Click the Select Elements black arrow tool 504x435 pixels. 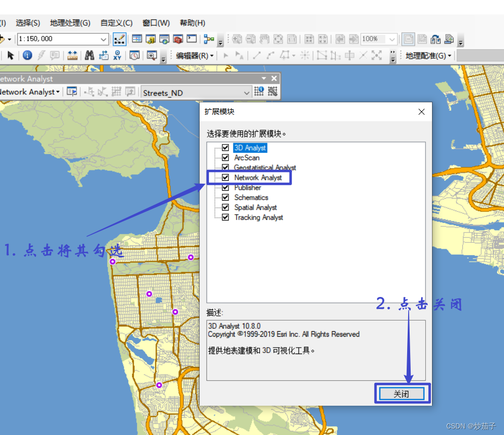coord(11,55)
